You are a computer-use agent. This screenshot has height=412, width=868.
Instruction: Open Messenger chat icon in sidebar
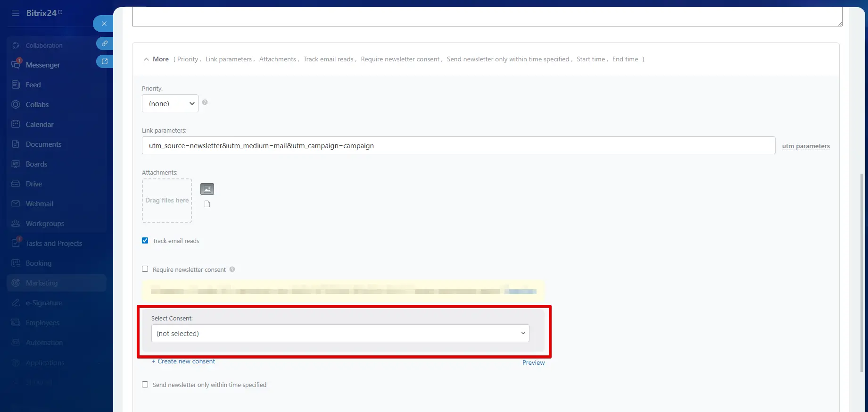click(x=16, y=65)
